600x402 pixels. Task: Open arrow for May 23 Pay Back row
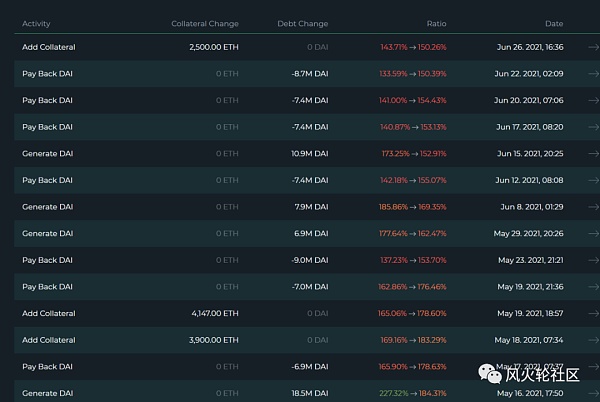[593, 260]
